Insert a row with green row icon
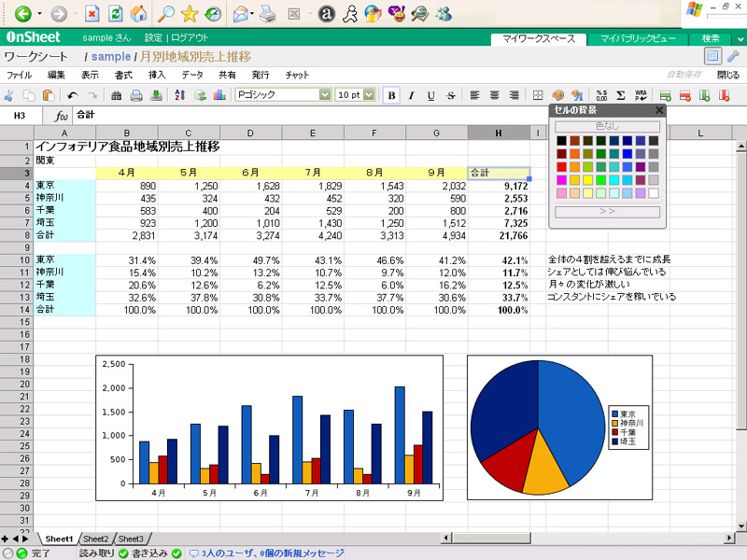Screen dimensions: 747x560 tap(665, 96)
